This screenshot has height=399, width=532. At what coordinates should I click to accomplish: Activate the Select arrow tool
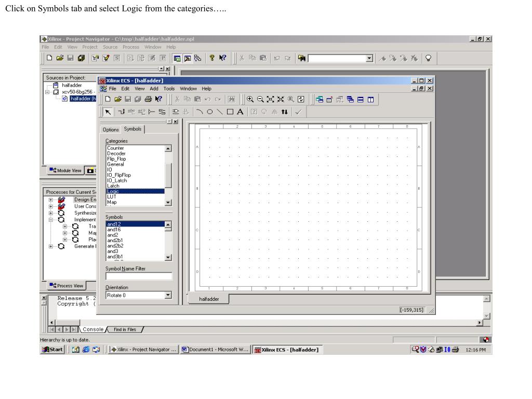pyautogui.click(x=108, y=112)
